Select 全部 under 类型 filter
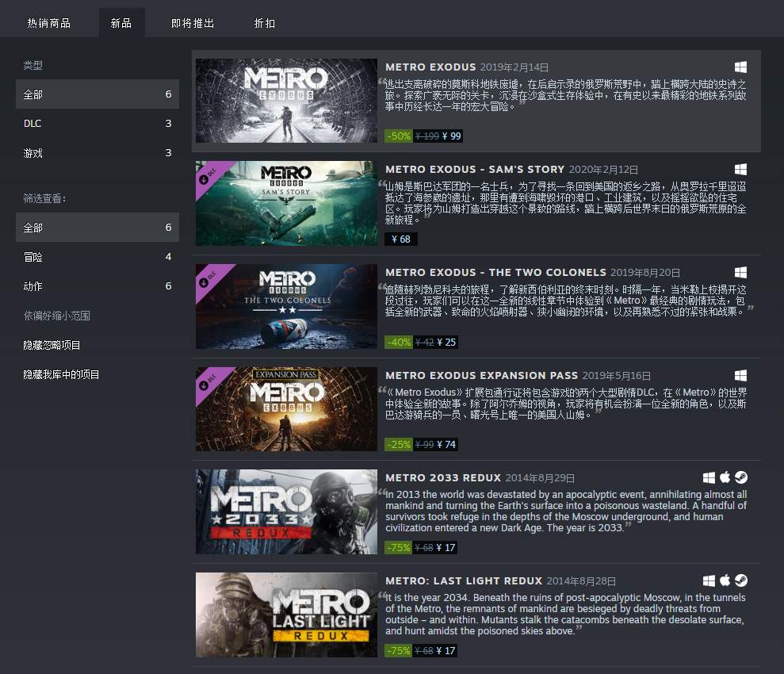Image resolution: width=784 pixels, height=674 pixels. [x=98, y=94]
